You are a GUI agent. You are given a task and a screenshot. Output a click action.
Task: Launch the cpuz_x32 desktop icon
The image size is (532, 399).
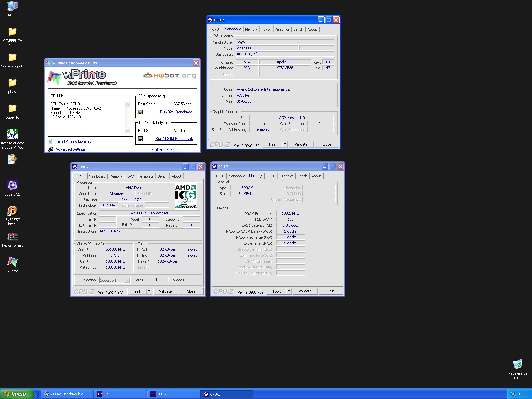(x=12, y=185)
